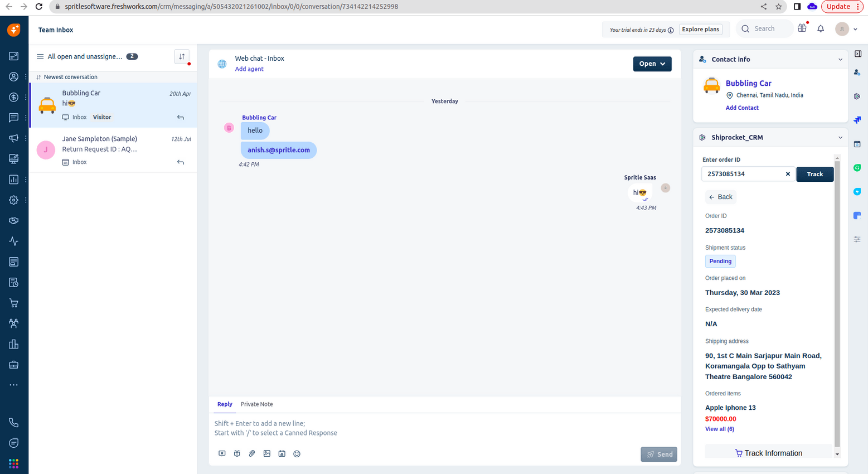
Task: Click the Shiprocket app icon in right rail
Action: point(857,96)
